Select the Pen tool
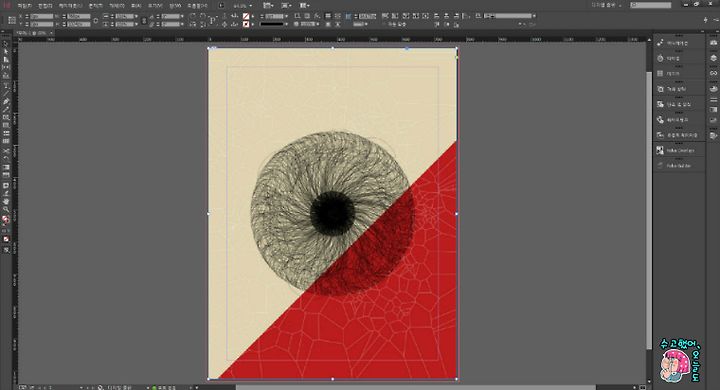This screenshot has width=720, height=390. (x=6, y=102)
